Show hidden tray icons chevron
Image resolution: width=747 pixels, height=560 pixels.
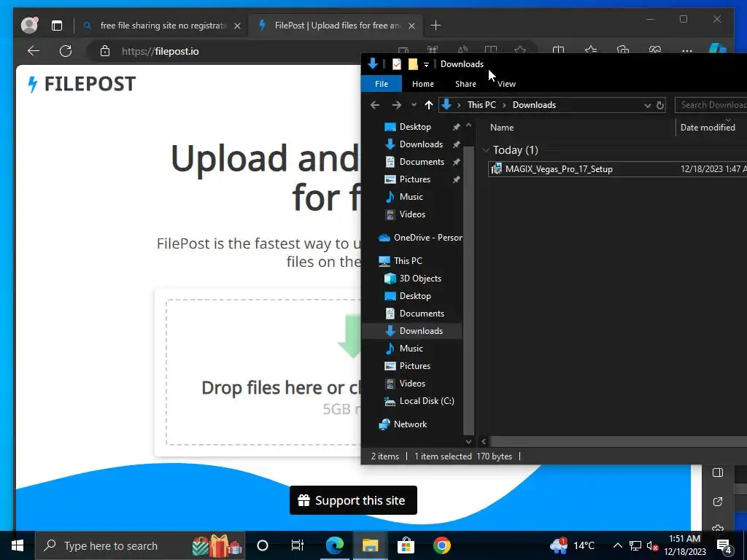617,545
